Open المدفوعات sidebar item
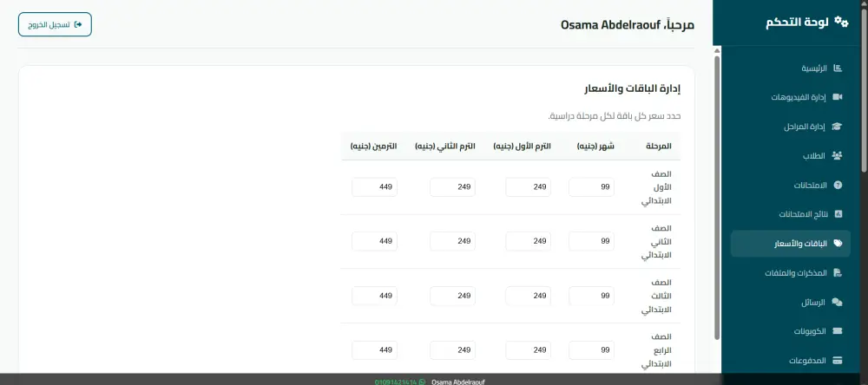 point(791,361)
